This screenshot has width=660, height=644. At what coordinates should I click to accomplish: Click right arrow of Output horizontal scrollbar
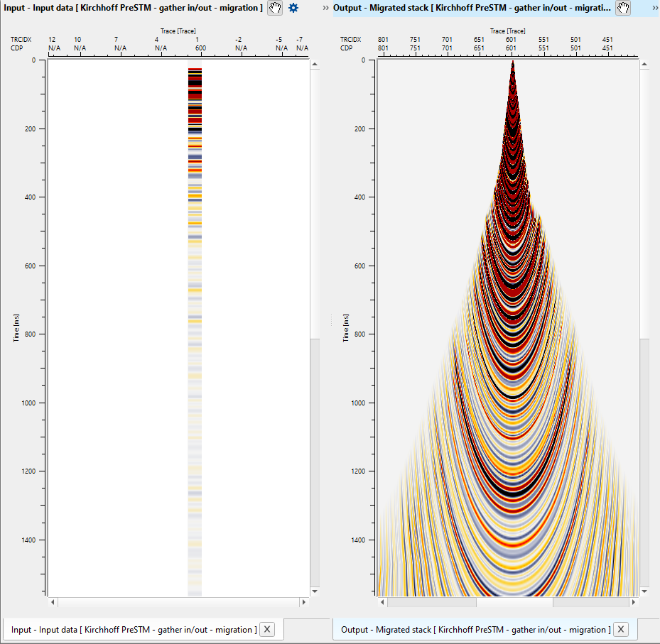click(634, 602)
